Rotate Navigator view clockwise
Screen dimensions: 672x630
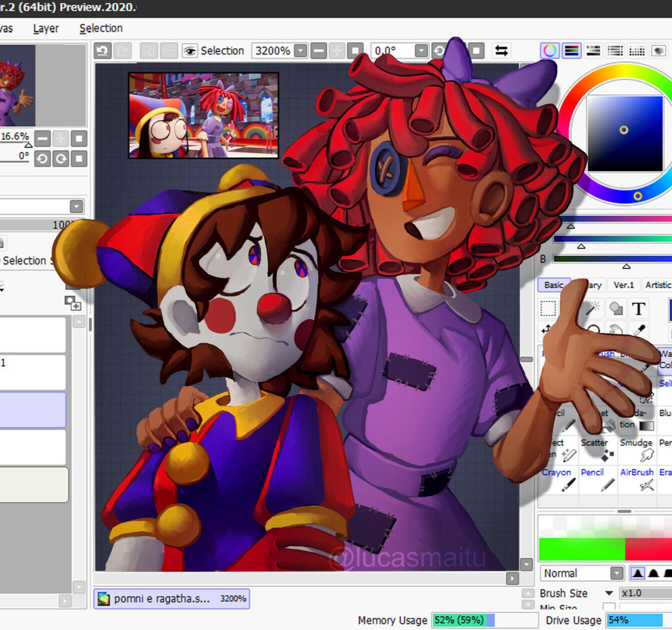[x=61, y=159]
